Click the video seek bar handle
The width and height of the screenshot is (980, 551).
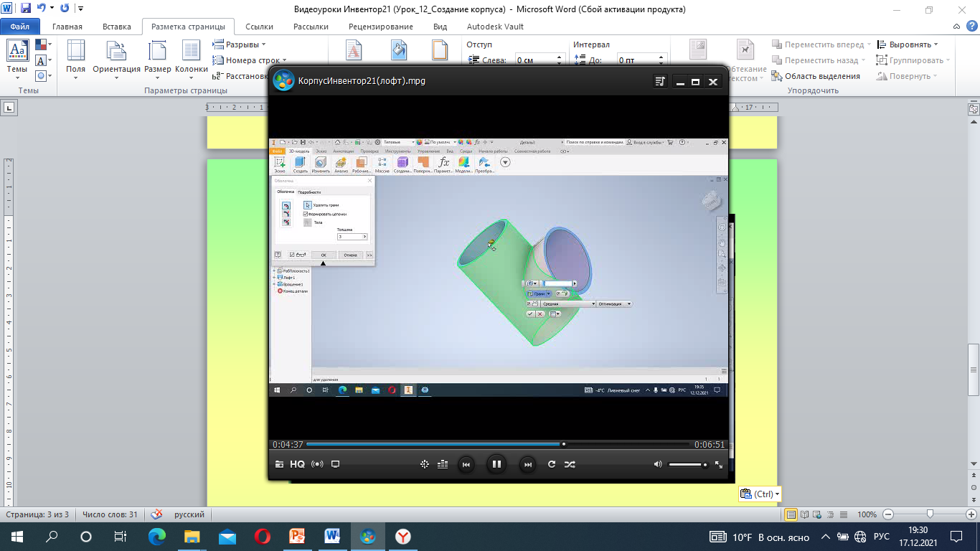563,444
